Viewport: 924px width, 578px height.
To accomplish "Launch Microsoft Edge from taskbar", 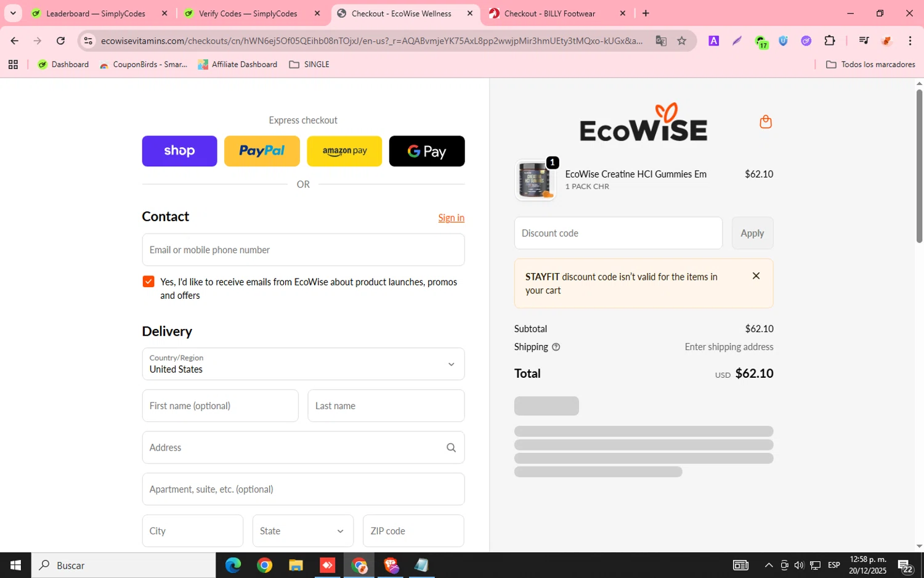I will point(233,565).
